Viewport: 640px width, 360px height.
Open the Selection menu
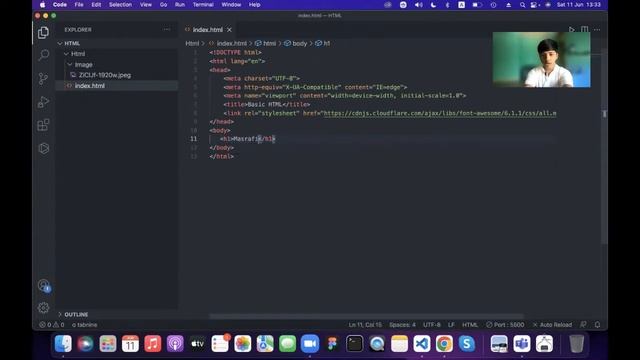click(x=120, y=4)
